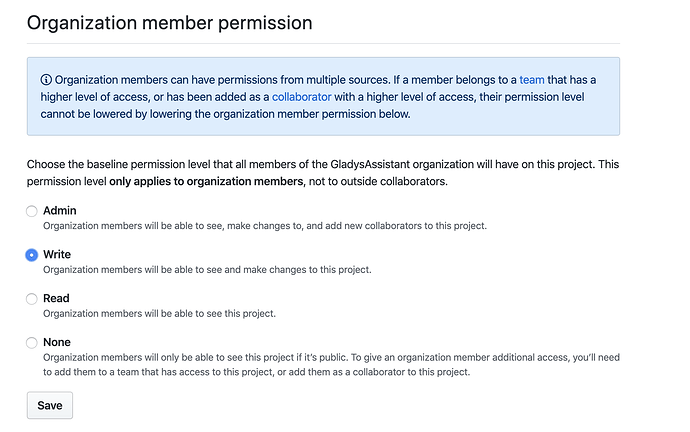This screenshot has height=432, width=690.
Task: Select the Read radio button
Action: pyautogui.click(x=32, y=299)
